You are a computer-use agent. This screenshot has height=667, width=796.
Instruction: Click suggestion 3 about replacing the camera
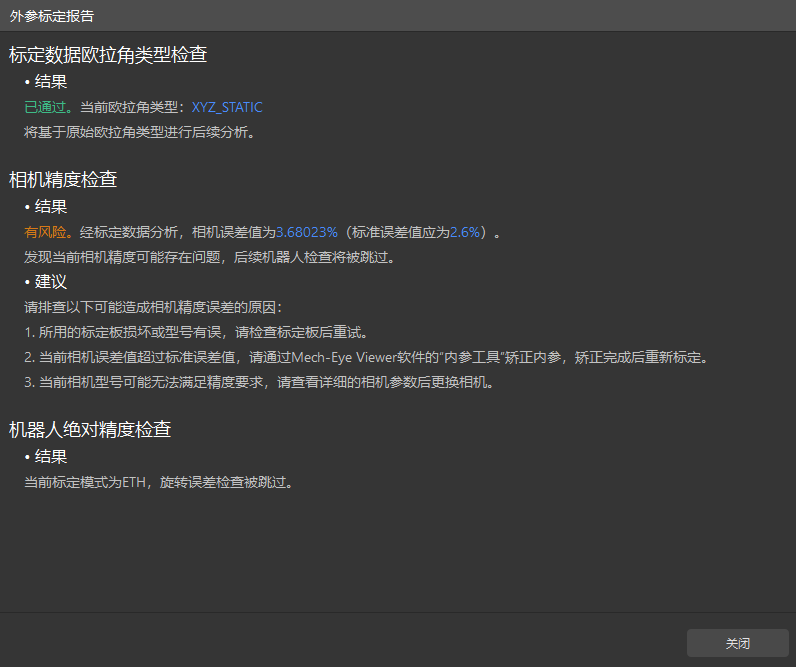coord(259,382)
